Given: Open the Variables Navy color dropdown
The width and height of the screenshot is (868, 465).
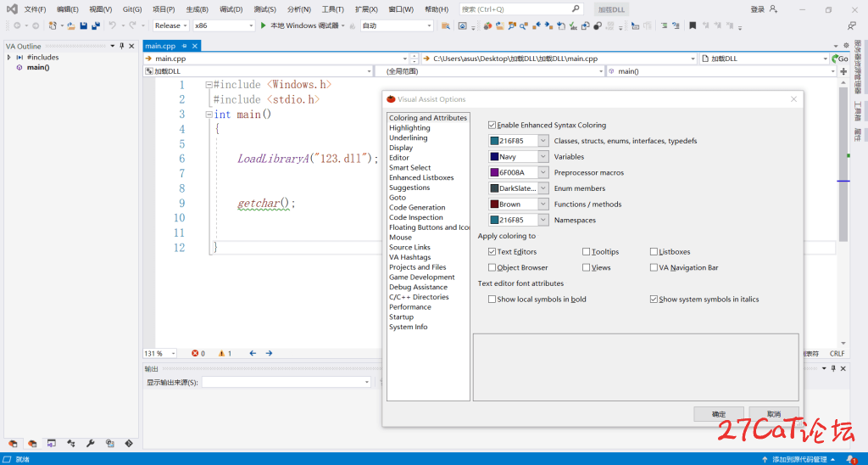Looking at the screenshot, I should coord(543,157).
